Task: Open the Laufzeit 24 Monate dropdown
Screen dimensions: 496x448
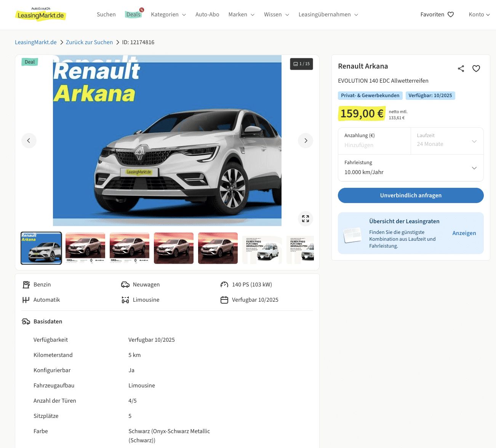Action: (447, 141)
